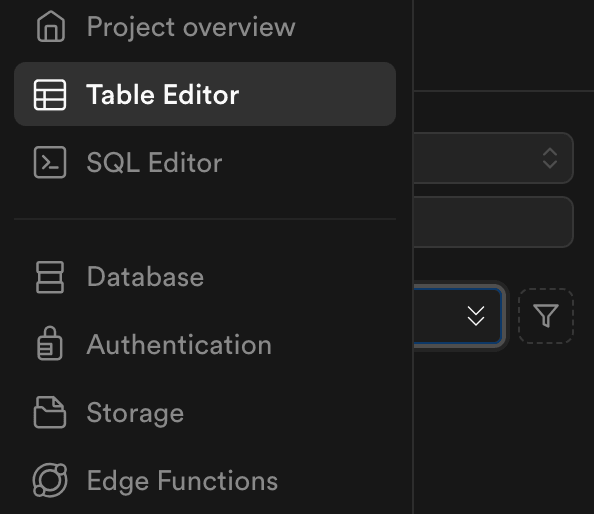The height and width of the screenshot is (514, 594).
Task: Open the Project overview page
Action: 191,27
